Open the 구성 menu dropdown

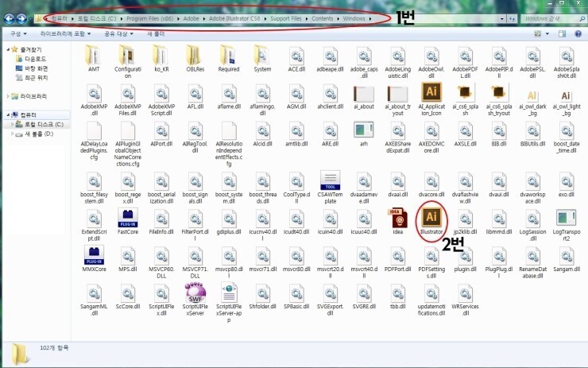(16, 33)
